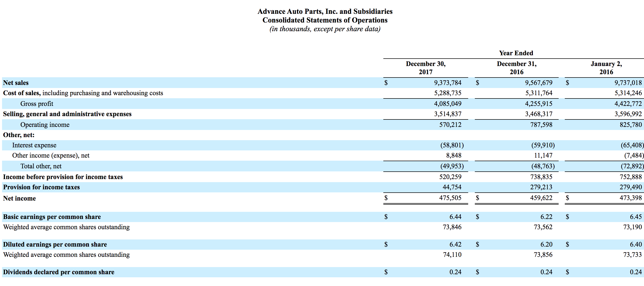Click 'Provision for income taxes' label
Viewport: 644px width, 286px height.
(41, 187)
